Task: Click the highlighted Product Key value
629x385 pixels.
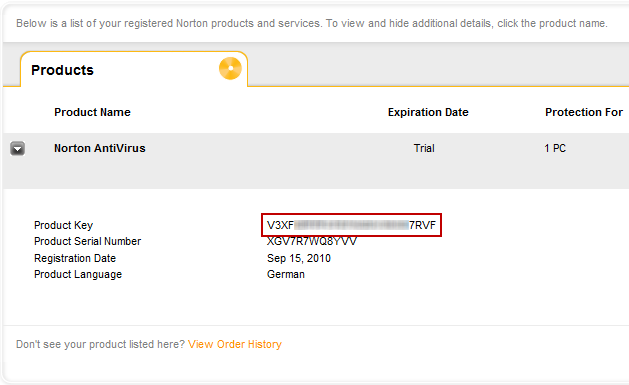Action: pyautogui.click(x=351, y=225)
